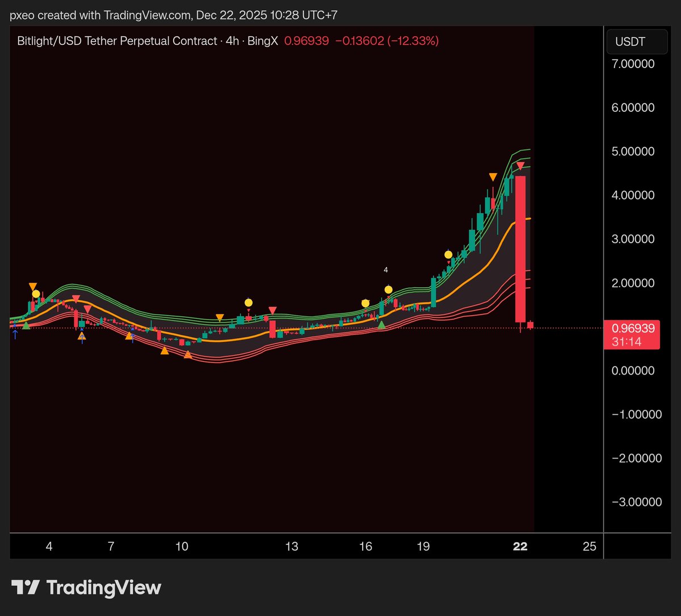The height and width of the screenshot is (616, 681).
Task: Select the orange down-triangle marker at the rally peak
Action: point(493,177)
